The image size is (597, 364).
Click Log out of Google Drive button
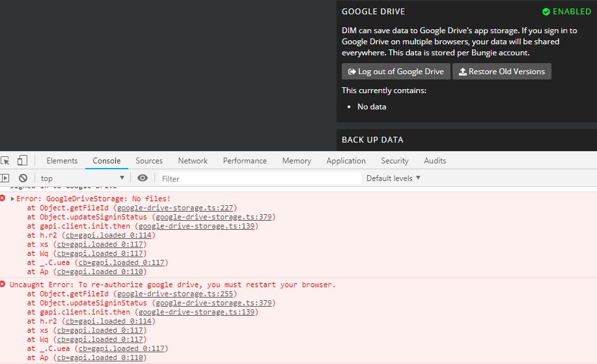pyautogui.click(x=396, y=71)
